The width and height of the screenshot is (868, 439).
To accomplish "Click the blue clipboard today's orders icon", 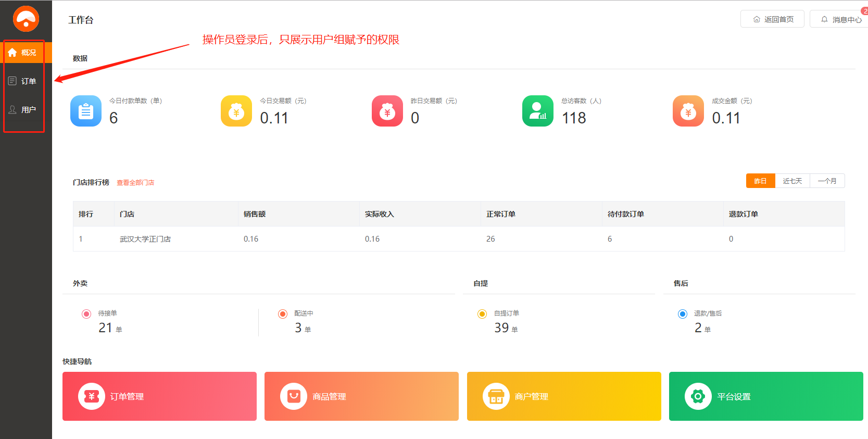I will click(x=86, y=111).
